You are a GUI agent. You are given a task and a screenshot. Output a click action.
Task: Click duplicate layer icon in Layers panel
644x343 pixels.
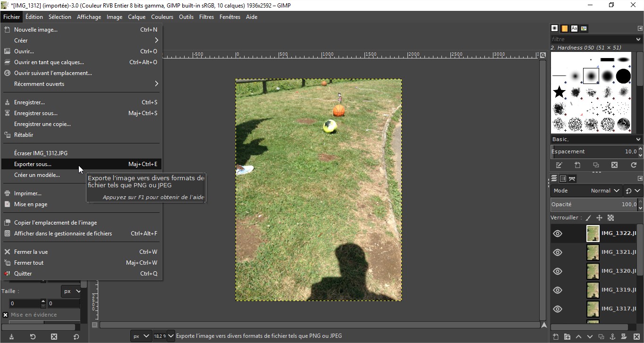coord(601,336)
